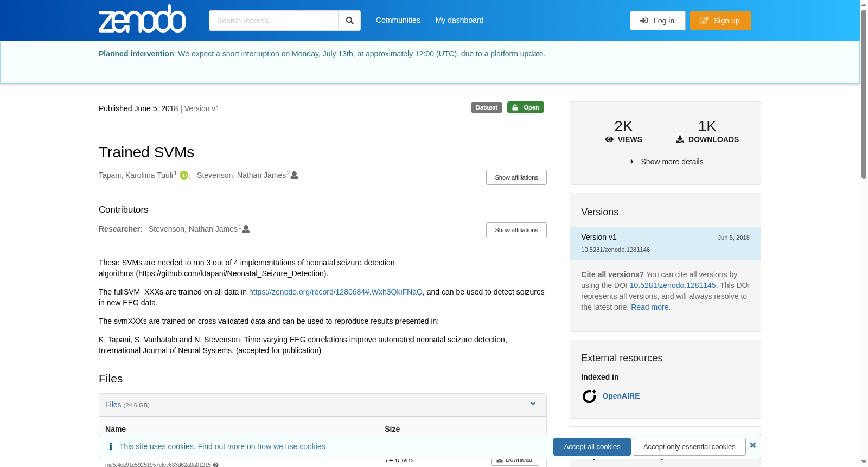
Task: Click the Dataset badge
Action: (x=487, y=107)
